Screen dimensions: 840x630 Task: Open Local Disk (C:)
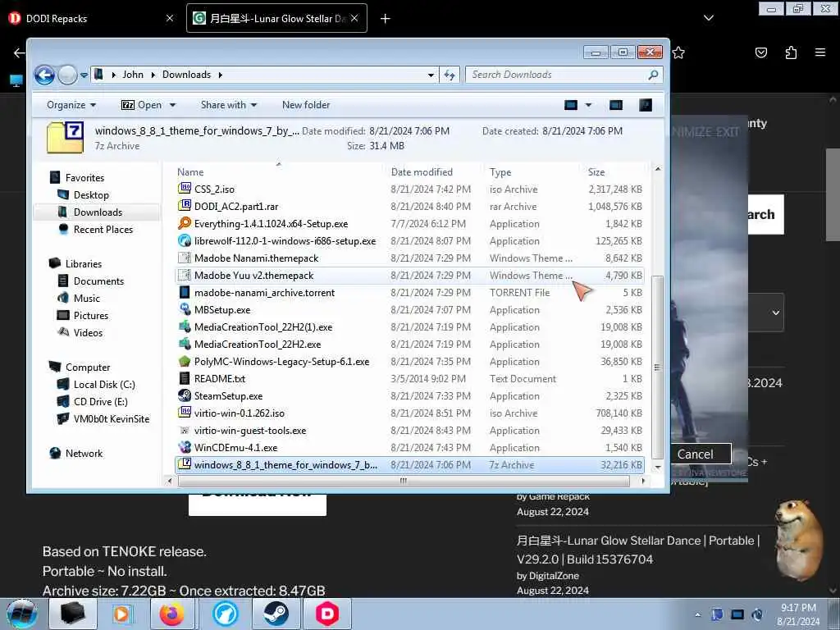click(104, 384)
